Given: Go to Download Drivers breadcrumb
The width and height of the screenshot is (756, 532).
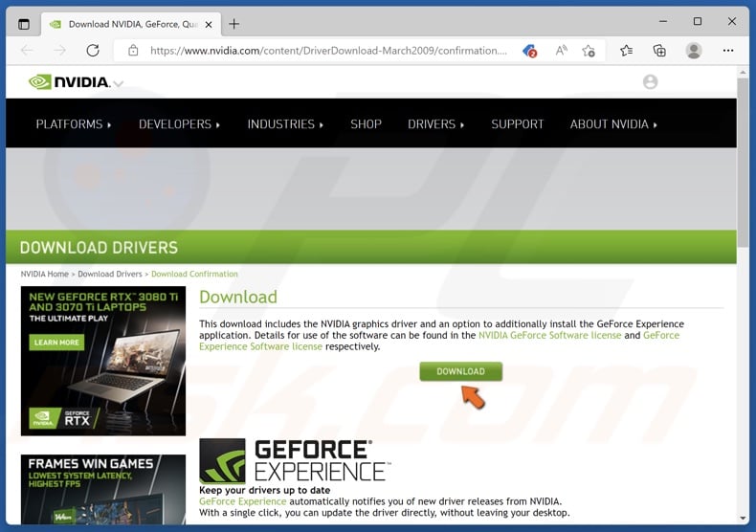Looking at the screenshot, I should 110,275.
